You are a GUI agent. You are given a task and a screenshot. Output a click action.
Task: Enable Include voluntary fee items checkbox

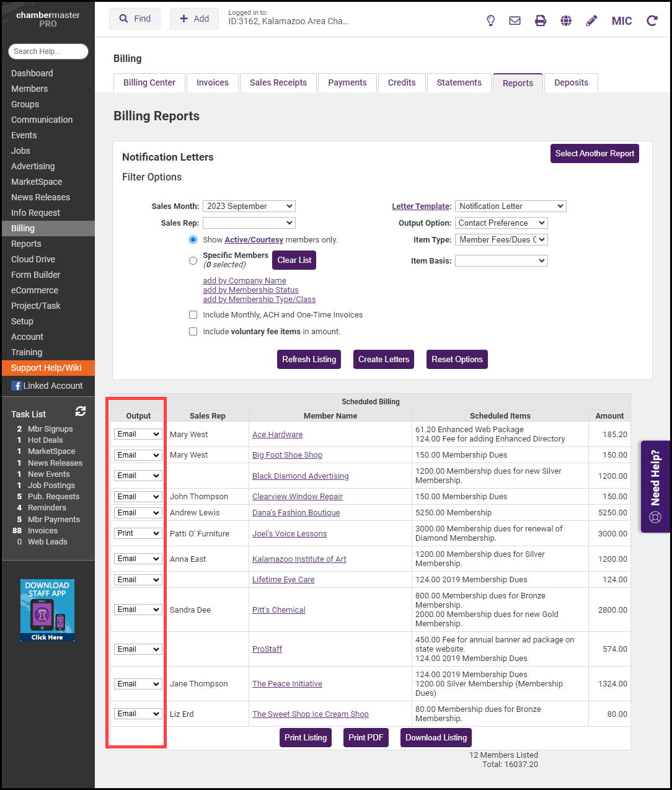pyautogui.click(x=193, y=332)
